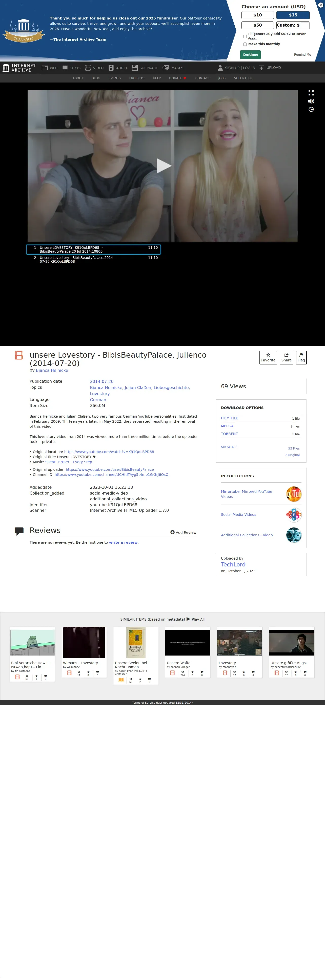Open the Blog menu item
Image resolution: width=325 pixels, height=980 pixels.
point(96,78)
